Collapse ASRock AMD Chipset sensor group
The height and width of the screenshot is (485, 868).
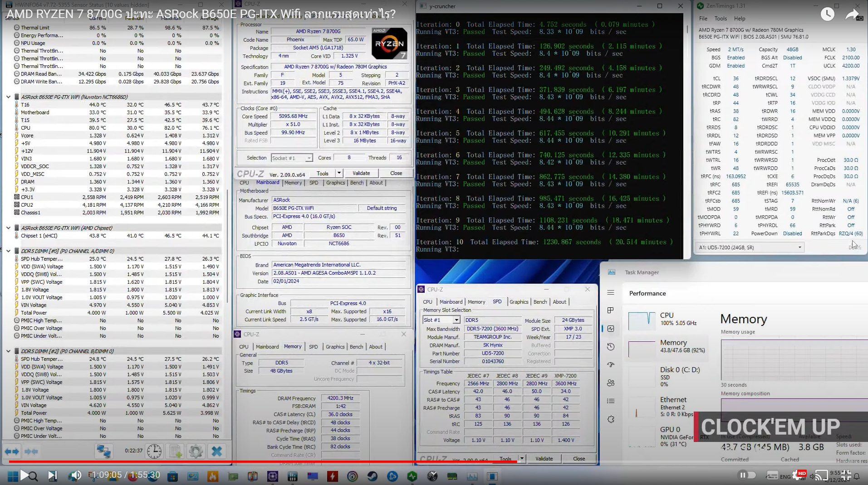point(8,228)
